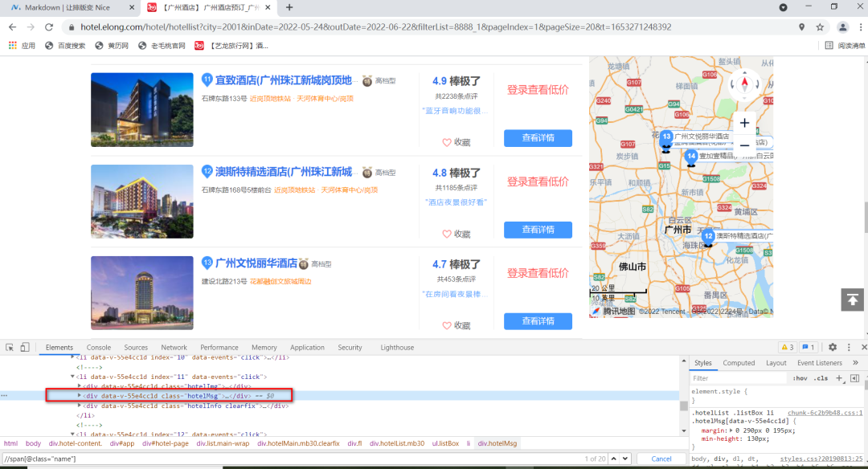868x469 pixels.
Task: Expand the li index="10" node
Action: click(x=72, y=357)
